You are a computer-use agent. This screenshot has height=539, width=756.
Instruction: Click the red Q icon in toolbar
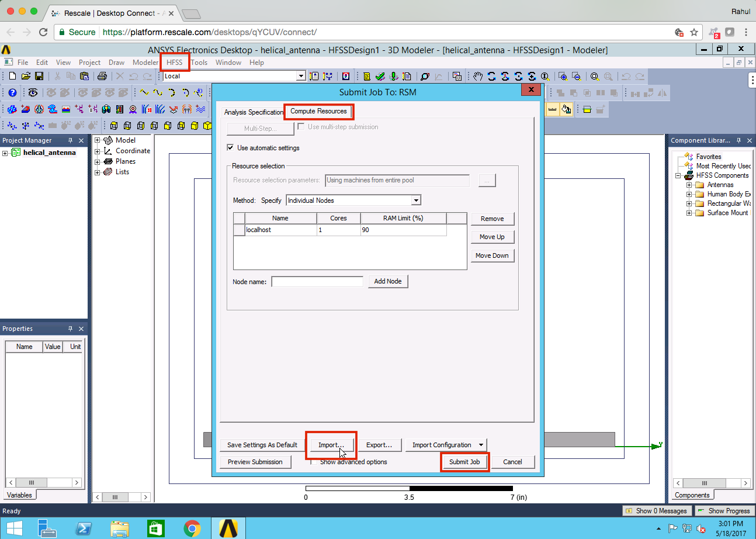pos(346,76)
